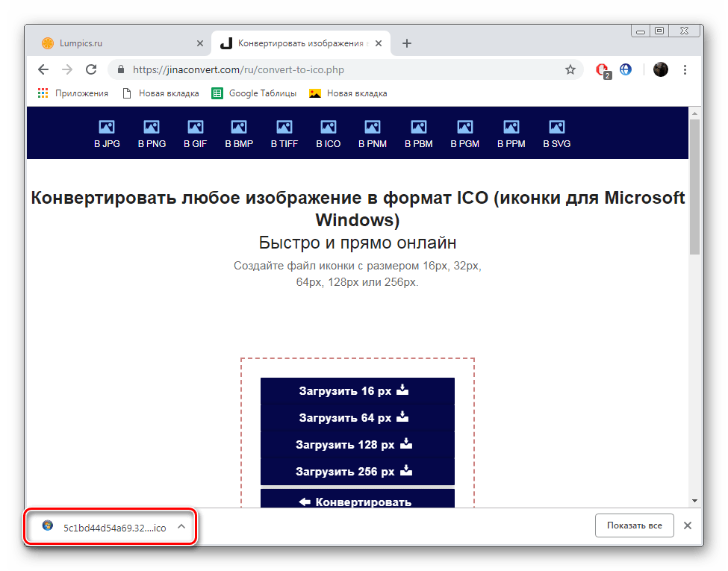Click scrollbar up arrow
Screen dimensions: 728x571
point(694,113)
